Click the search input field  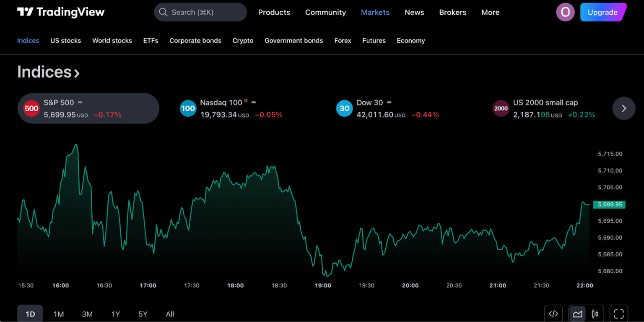click(x=200, y=12)
